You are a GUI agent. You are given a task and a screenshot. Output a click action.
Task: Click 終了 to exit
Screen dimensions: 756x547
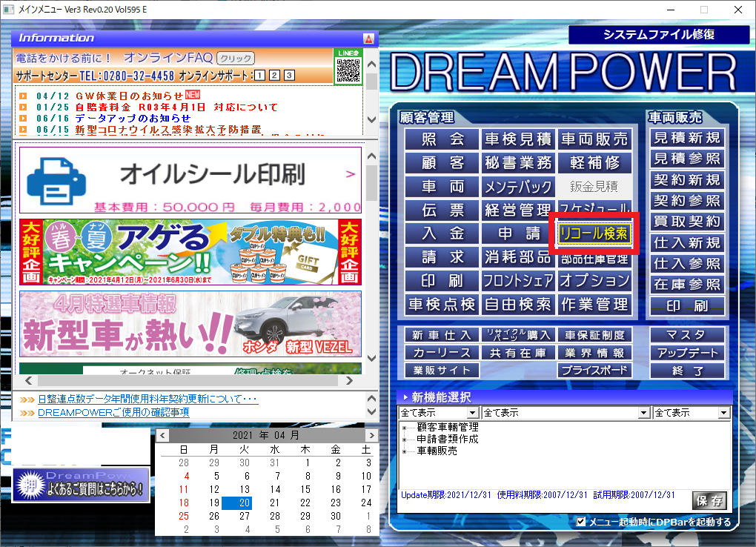pos(687,371)
